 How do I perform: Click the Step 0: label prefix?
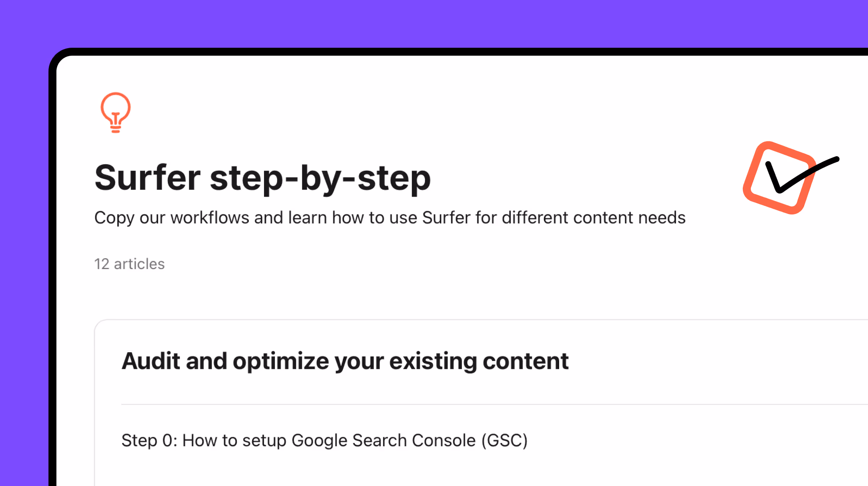149,440
